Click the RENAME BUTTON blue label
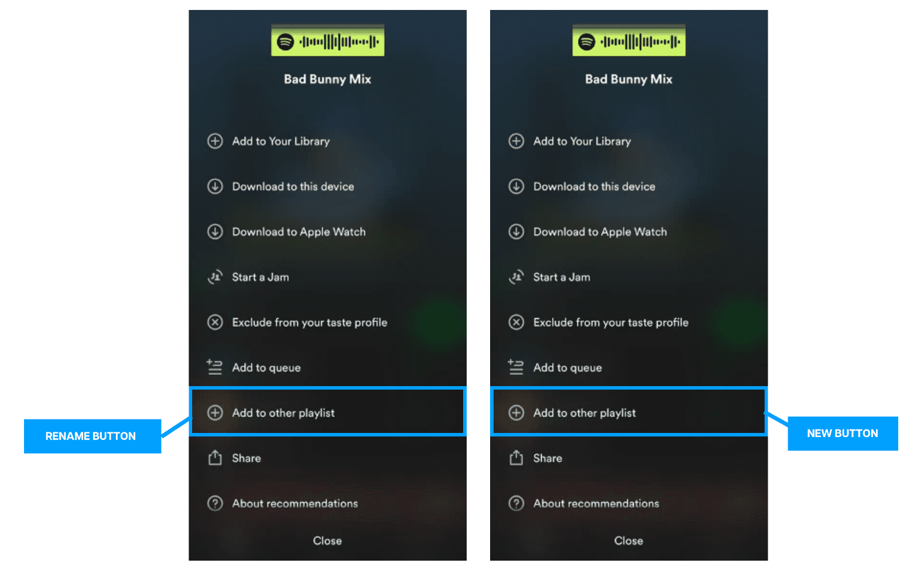924x580 pixels. pos(93,436)
